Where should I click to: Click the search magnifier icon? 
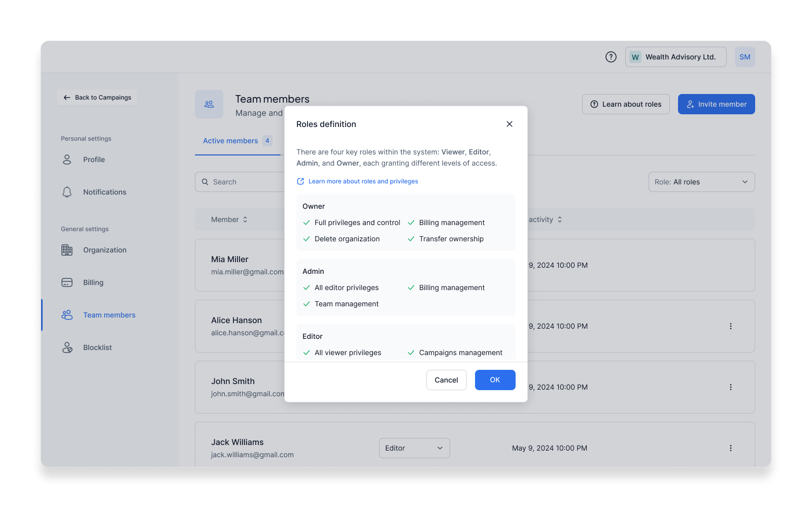[x=205, y=182]
